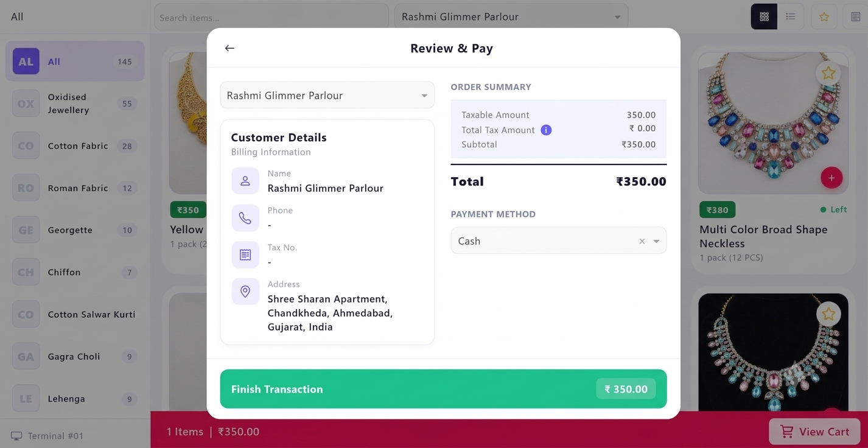Click the ₹380 price tag

tap(718, 210)
